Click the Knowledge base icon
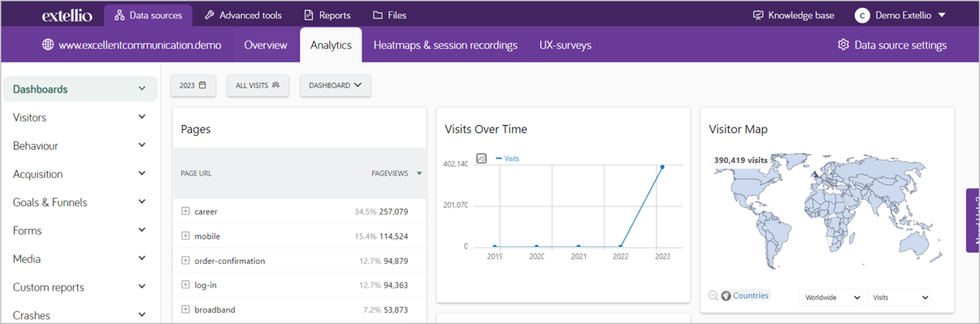 click(758, 15)
